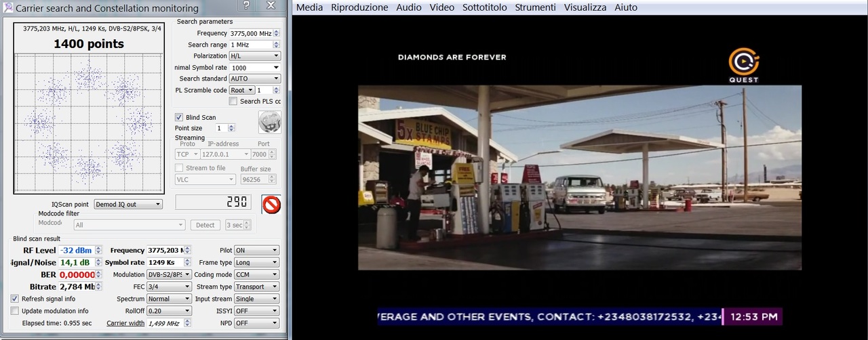Expand the Frame type Long dropdown
Viewport: 868px width, 340px height.
(256, 263)
